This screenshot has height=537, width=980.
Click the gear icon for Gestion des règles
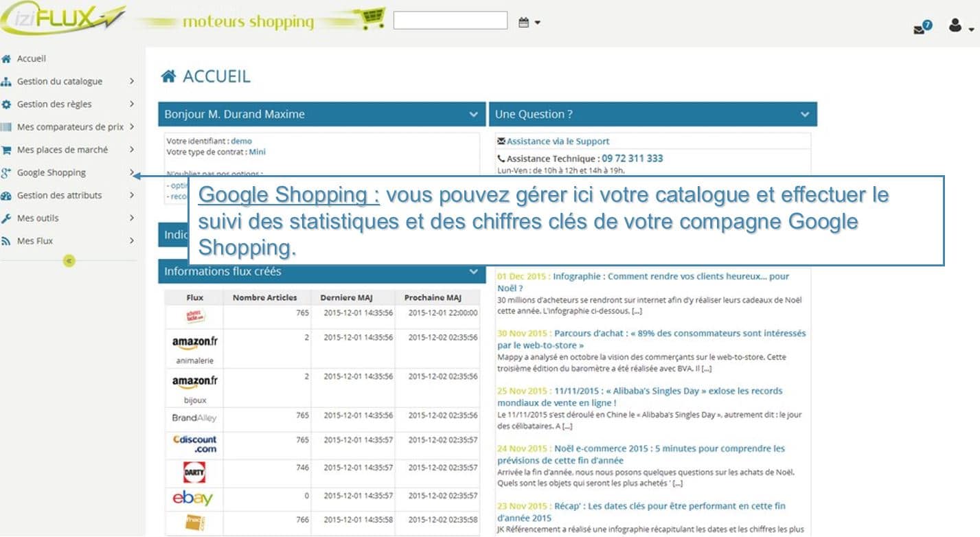6,104
